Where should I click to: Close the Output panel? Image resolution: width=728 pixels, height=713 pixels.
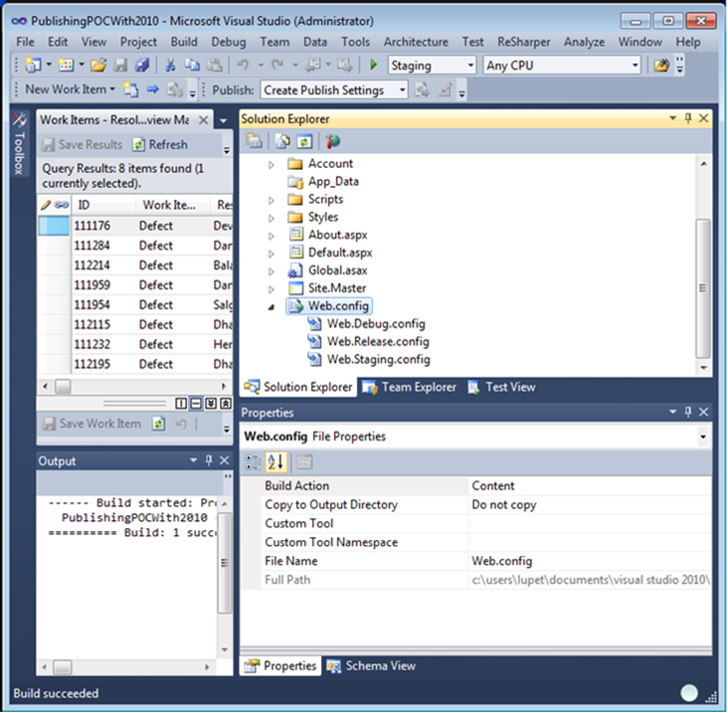[224, 460]
